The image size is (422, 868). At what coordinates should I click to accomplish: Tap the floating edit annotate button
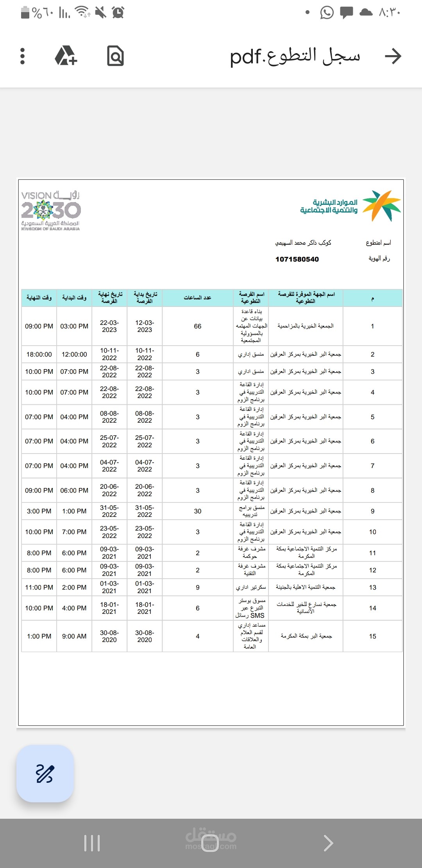tap(45, 773)
